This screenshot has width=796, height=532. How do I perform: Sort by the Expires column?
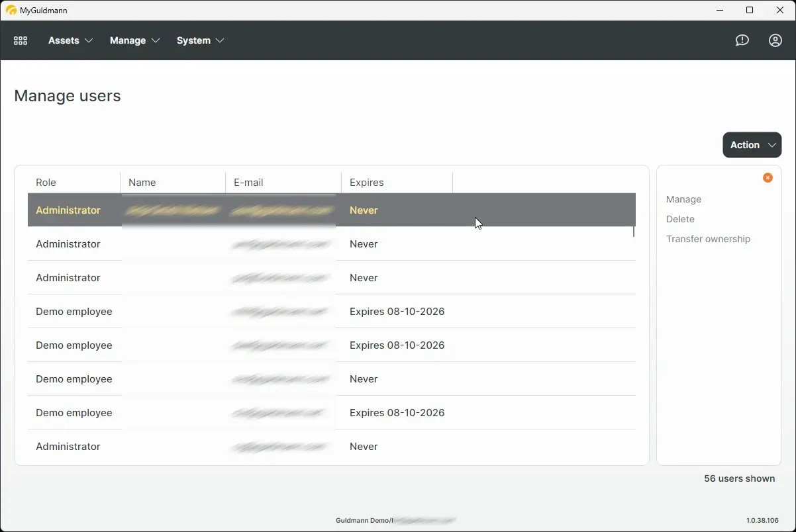[366, 182]
